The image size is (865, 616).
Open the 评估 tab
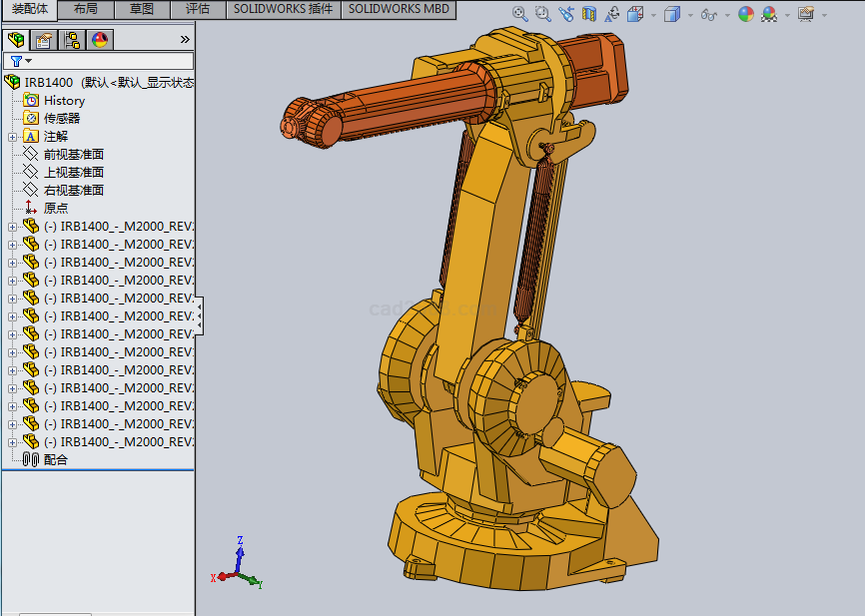[198, 9]
